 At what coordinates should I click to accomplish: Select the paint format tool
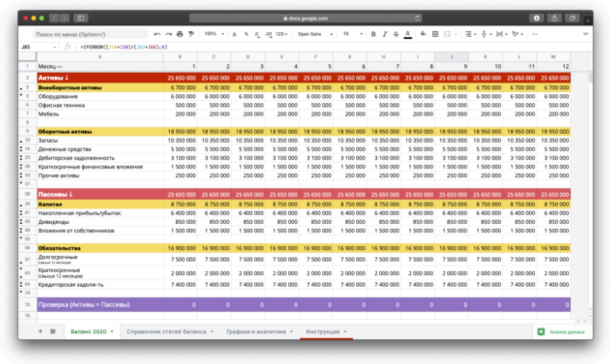tap(191, 34)
